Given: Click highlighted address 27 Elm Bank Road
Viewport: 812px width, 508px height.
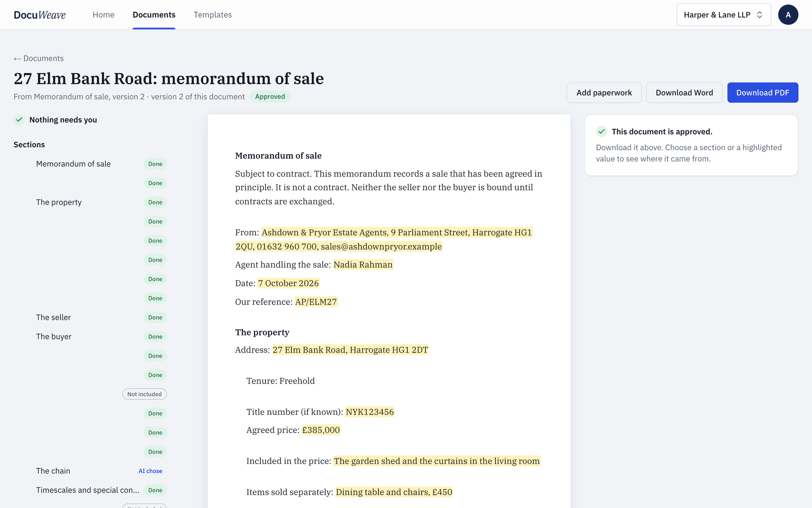Looking at the screenshot, I should (x=351, y=350).
